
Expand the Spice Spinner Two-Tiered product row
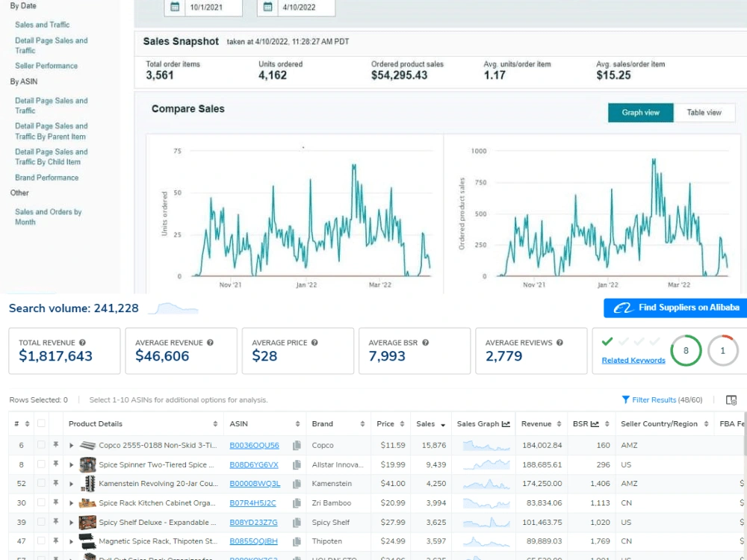72,464
